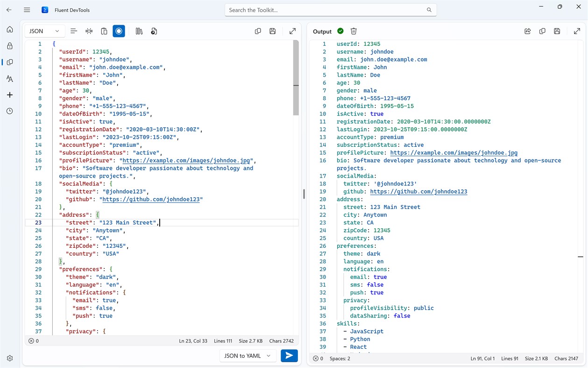Screen dimensions: 588x368
Task: Toggle the highlighted circle button in input toolbar
Action: pyautogui.click(x=119, y=31)
